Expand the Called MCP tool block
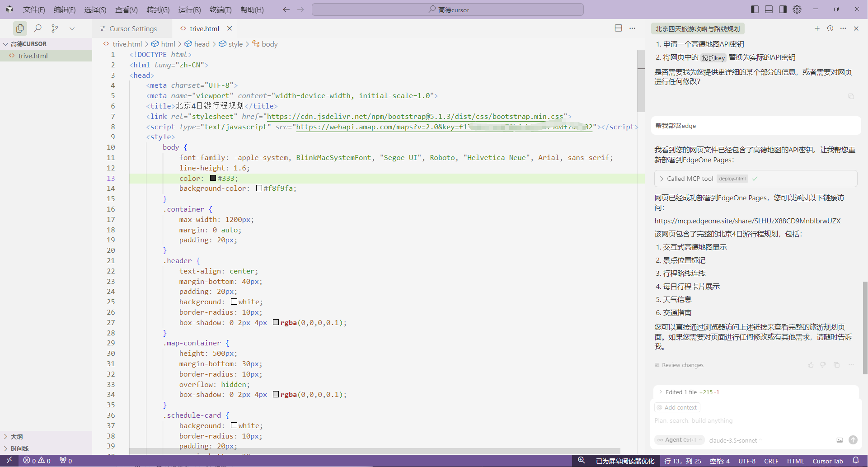The image size is (868, 467). [755, 179]
